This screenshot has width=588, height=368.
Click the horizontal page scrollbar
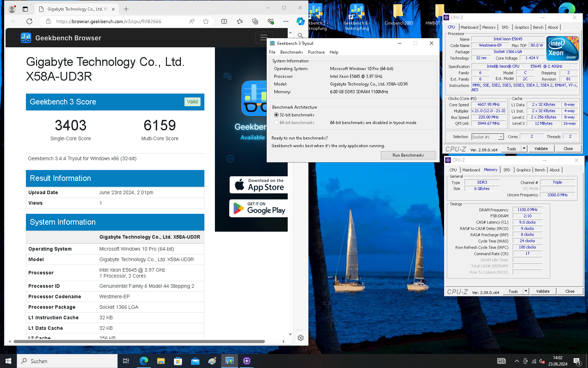(x=139, y=341)
